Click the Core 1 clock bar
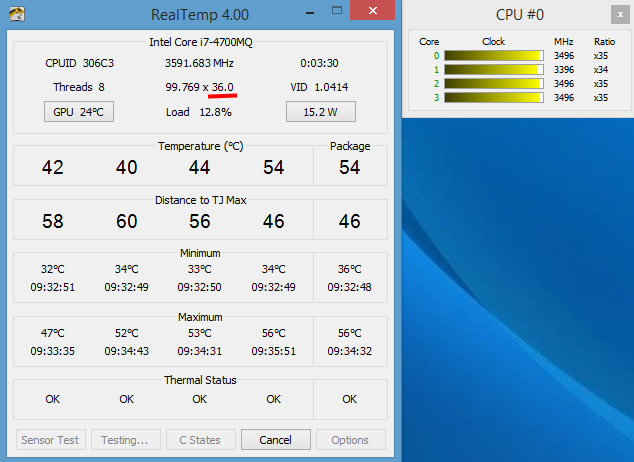This screenshot has width=634, height=462. pos(494,70)
